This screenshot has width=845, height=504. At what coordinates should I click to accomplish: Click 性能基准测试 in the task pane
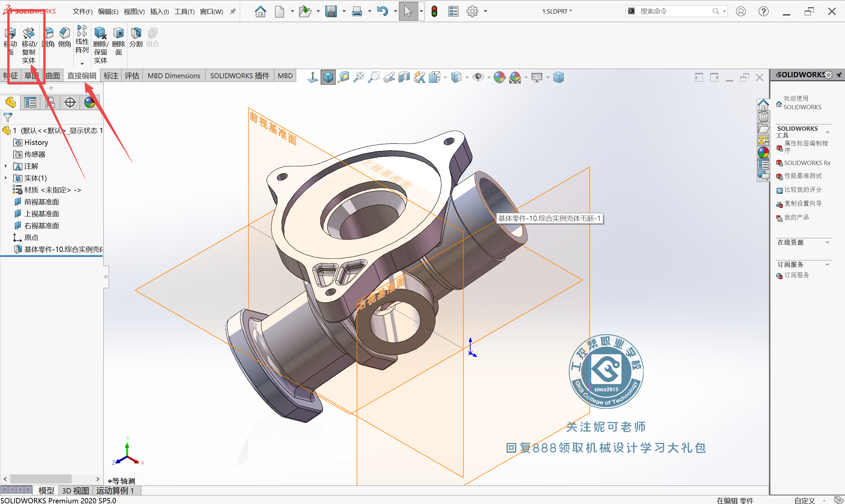(802, 176)
